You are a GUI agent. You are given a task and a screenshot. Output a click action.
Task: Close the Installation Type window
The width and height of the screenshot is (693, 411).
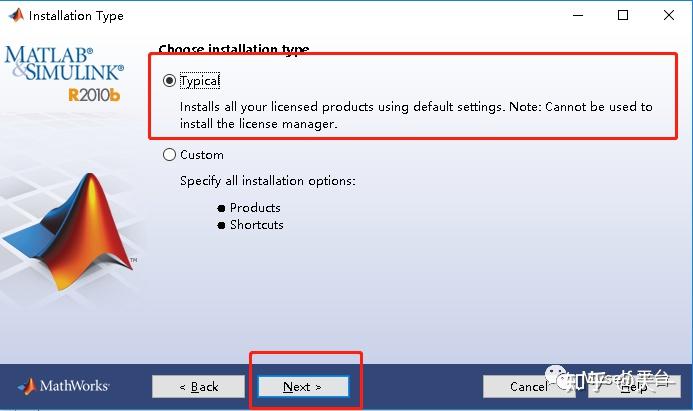click(x=669, y=15)
